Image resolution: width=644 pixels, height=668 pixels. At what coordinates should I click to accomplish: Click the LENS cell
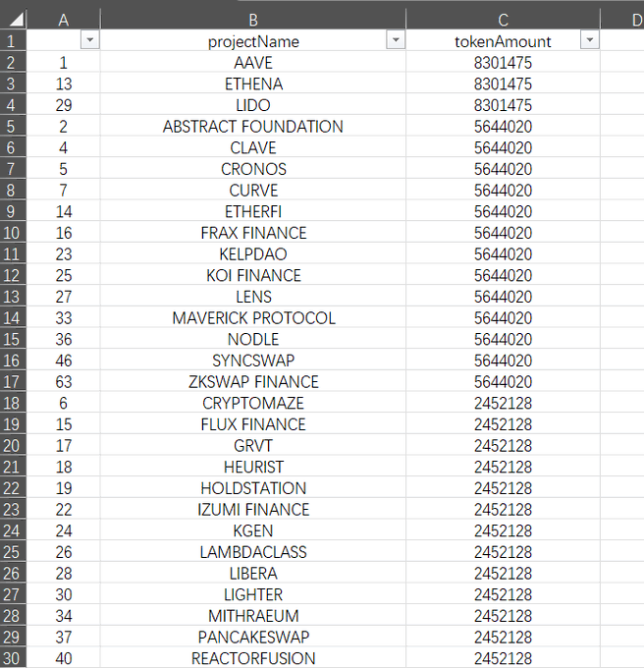click(253, 297)
